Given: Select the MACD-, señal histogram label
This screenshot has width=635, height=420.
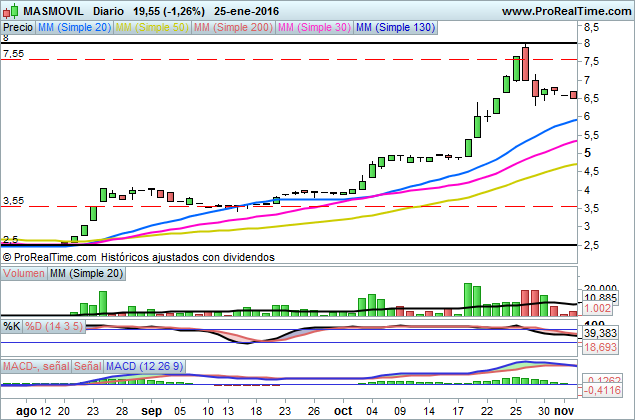Looking at the screenshot, I should [36, 367].
